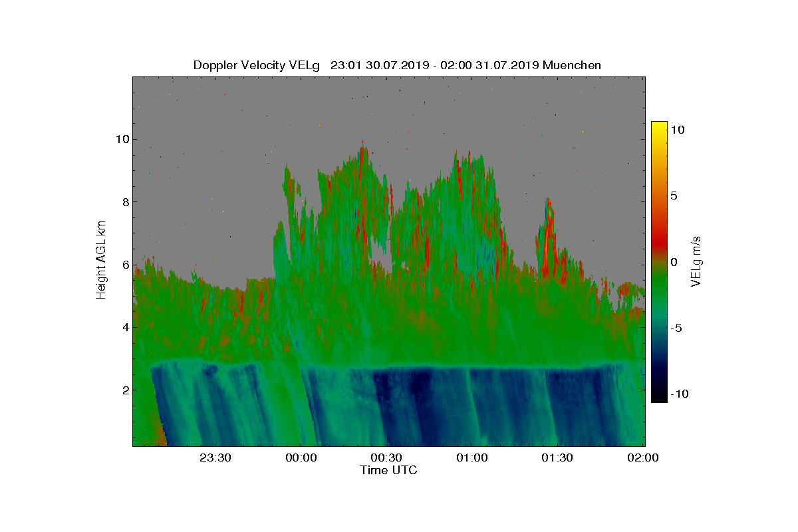
Task: Click the height tick label 2
Action: pyautogui.click(x=124, y=390)
